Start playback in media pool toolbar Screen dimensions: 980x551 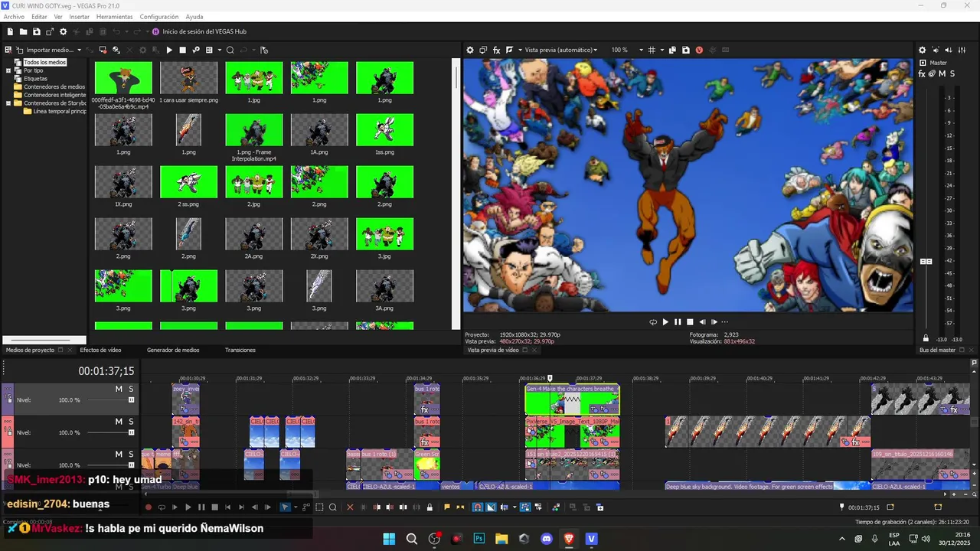coord(169,50)
